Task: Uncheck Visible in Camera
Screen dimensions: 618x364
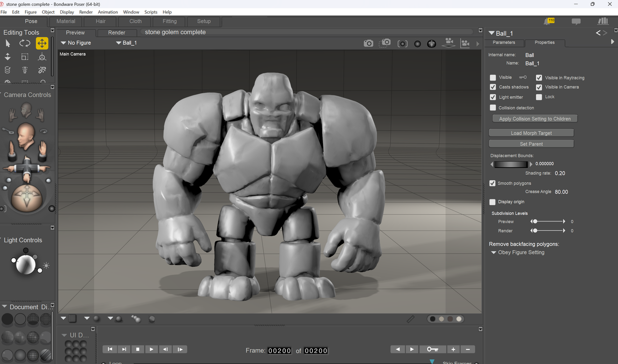Action: [x=539, y=87]
